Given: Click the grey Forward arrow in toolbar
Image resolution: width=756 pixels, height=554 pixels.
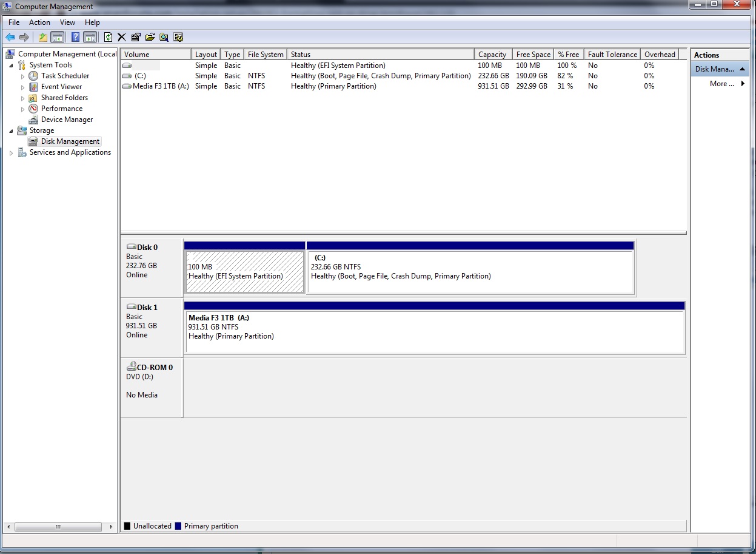Looking at the screenshot, I should click(24, 37).
